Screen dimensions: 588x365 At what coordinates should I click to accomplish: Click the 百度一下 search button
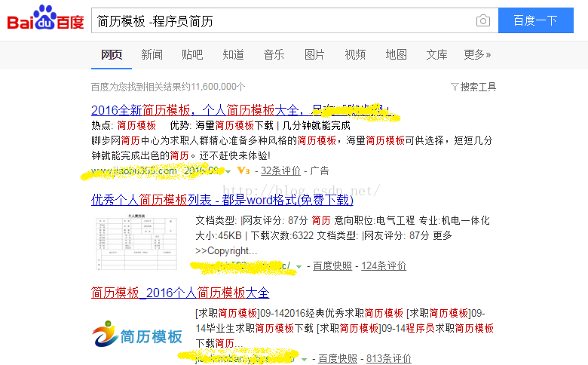point(535,20)
